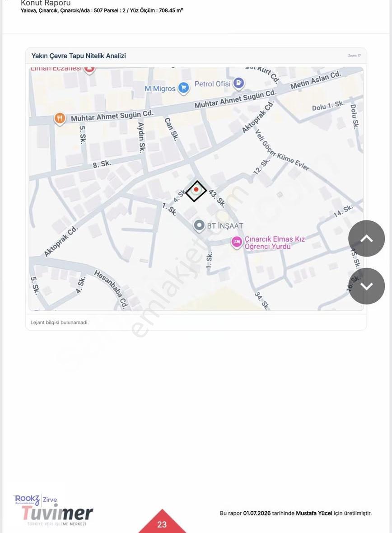Click the 'Lejant bilgisi bulunamadı.' text
392x533 pixels.
[x=60, y=322]
